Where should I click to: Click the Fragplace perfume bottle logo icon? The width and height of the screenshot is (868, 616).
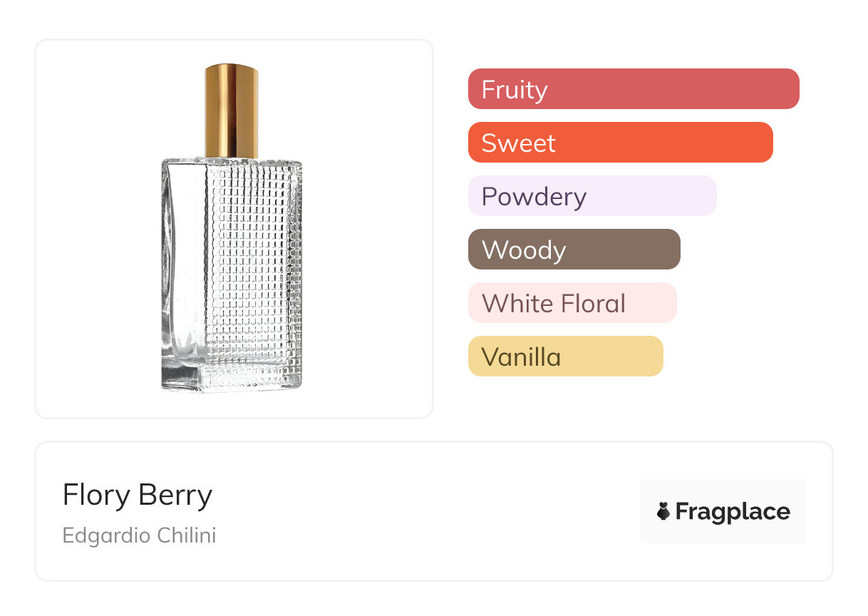(x=663, y=511)
